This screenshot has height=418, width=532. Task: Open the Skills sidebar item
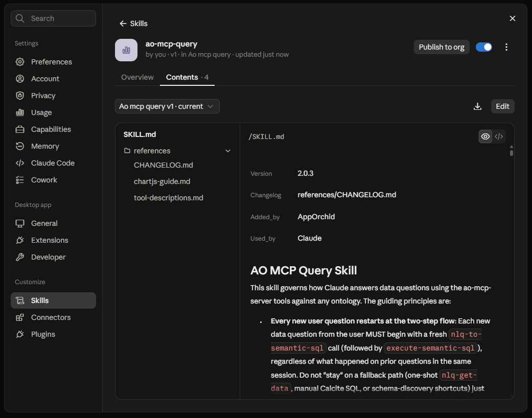click(53, 300)
